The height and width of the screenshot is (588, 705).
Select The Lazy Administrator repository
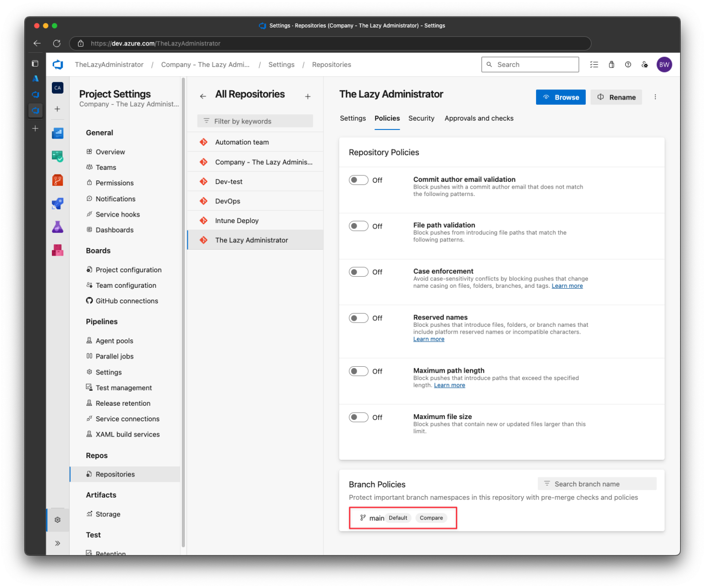pyautogui.click(x=255, y=240)
